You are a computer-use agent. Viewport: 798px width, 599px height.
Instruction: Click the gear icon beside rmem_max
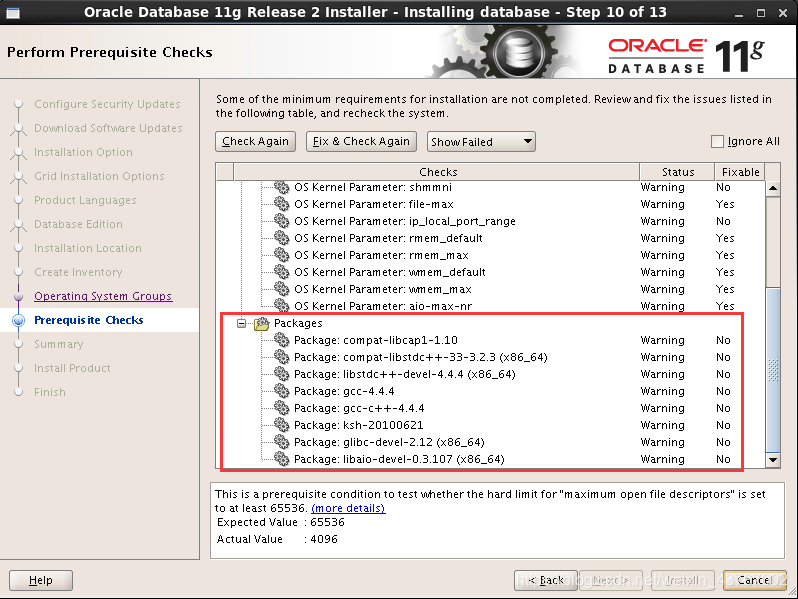pos(281,254)
